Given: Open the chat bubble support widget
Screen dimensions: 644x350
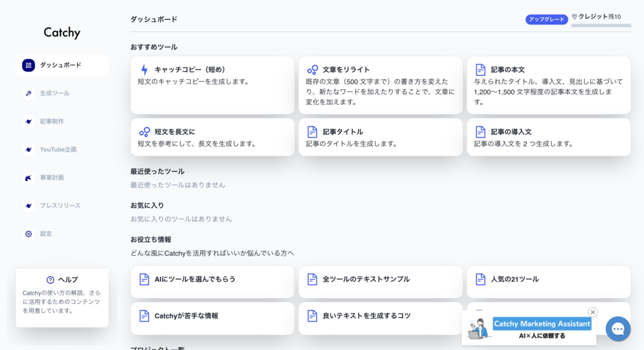Looking at the screenshot, I should coord(618,329).
